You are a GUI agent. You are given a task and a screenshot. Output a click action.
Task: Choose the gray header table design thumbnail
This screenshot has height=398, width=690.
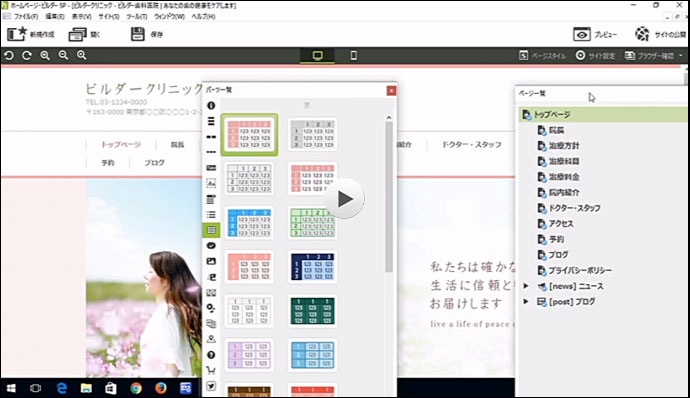[312, 134]
